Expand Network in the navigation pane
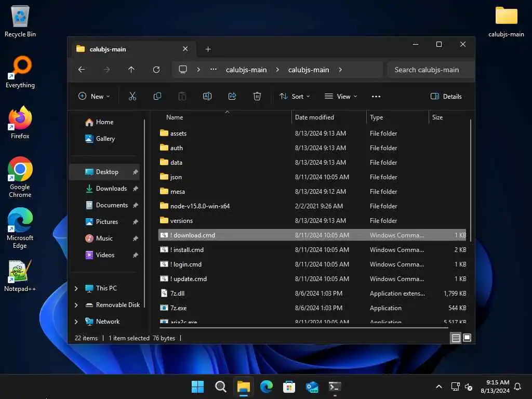Screen dimensions: 532x399 (x=76, y=322)
